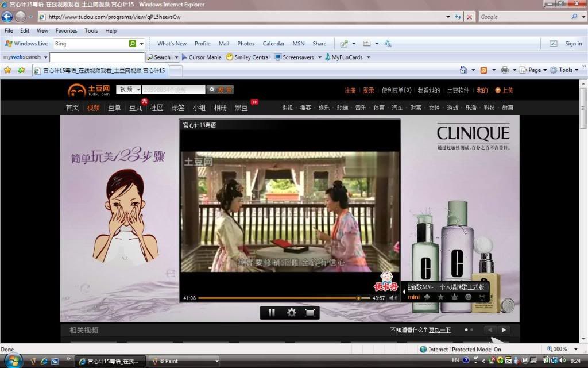Mute the video player volume
This screenshot has width=588, height=368.
tap(393, 298)
